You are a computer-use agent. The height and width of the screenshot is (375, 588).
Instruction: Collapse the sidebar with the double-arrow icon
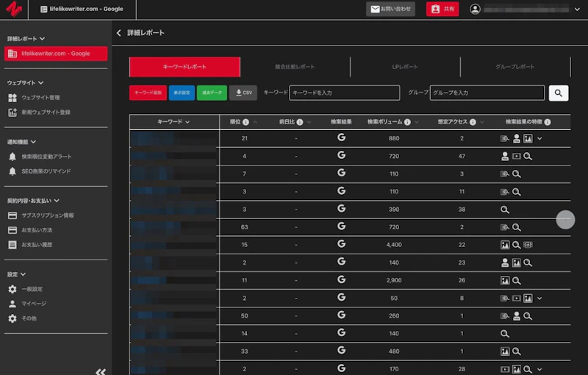101,371
